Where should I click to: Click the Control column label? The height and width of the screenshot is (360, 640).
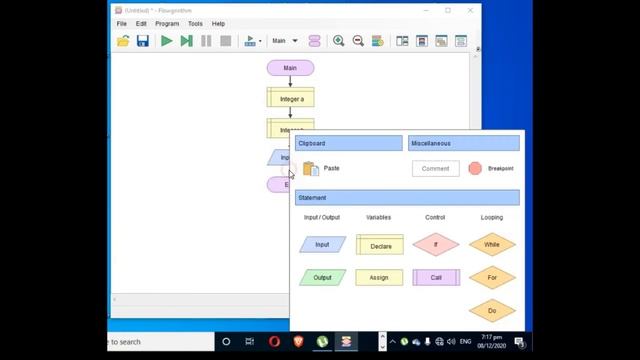435,217
